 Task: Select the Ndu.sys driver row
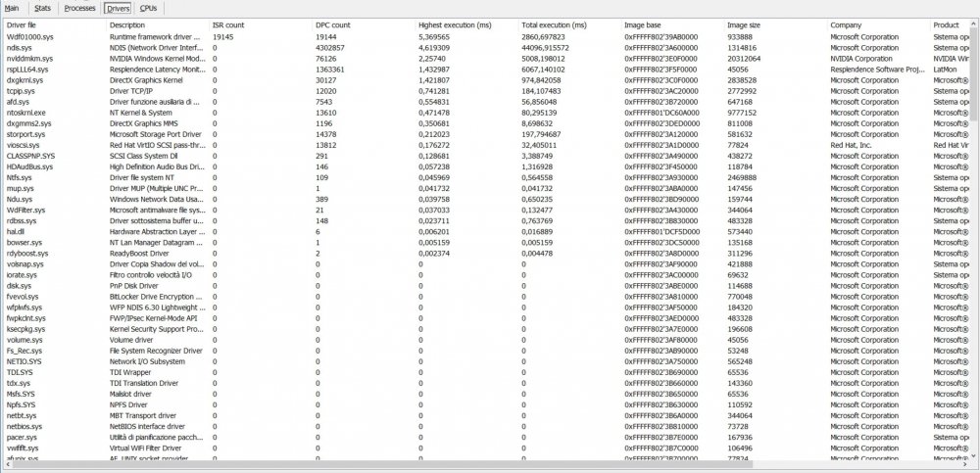(x=486, y=200)
